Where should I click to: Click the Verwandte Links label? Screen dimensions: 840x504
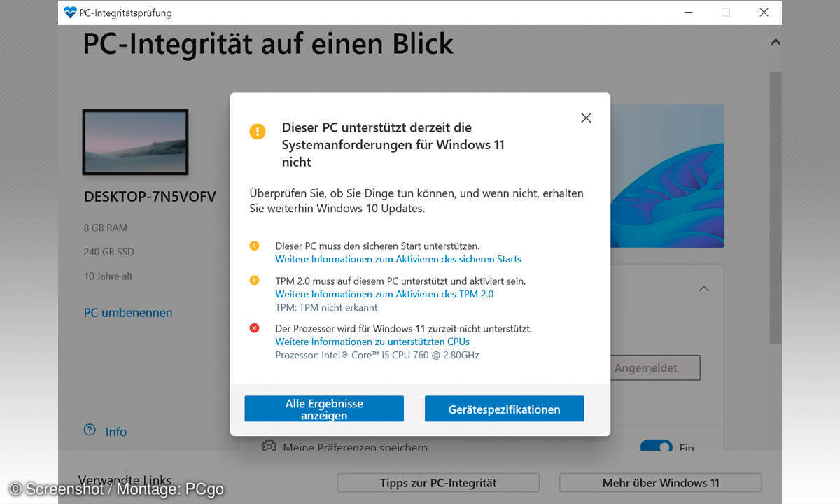click(125, 480)
